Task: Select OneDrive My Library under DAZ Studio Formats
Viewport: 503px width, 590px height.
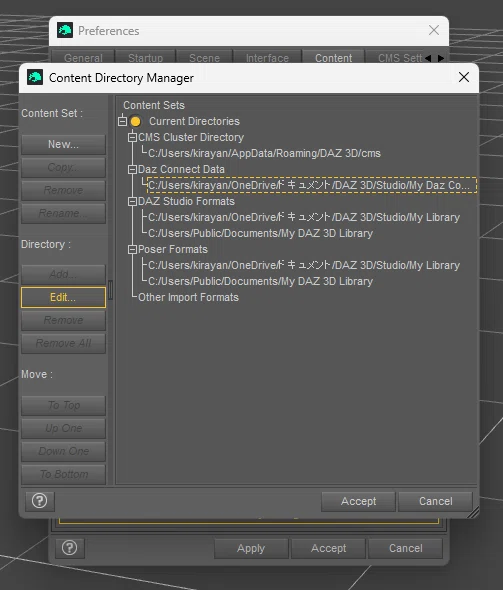Action: 304,217
